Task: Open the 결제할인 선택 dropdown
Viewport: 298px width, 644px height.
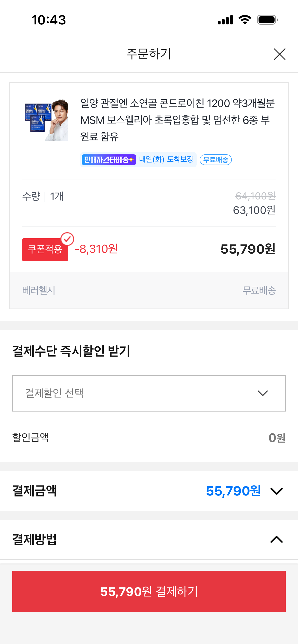Action: (x=149, y=393)
